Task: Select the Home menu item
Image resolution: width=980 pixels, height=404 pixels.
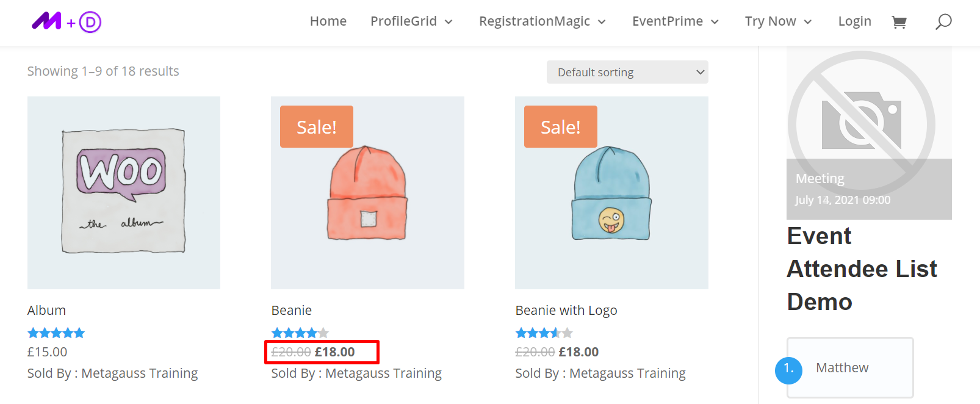Action: click(328, 21)
